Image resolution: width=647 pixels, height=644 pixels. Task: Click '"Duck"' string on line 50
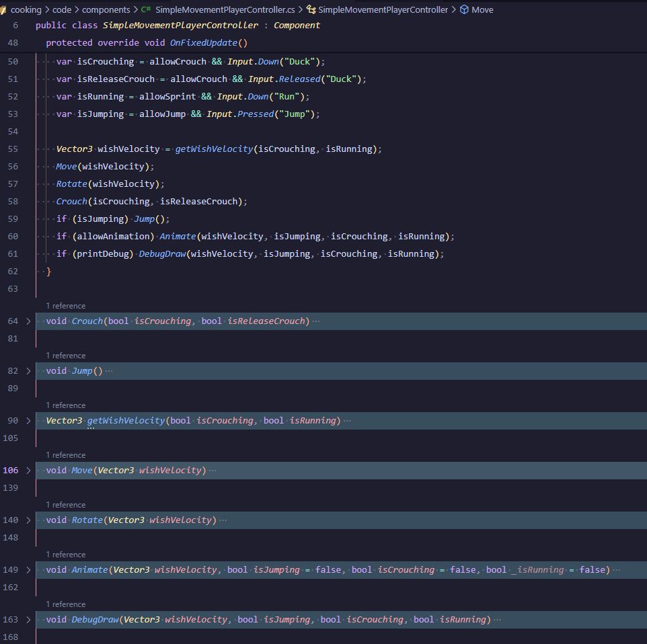(299, 61)
